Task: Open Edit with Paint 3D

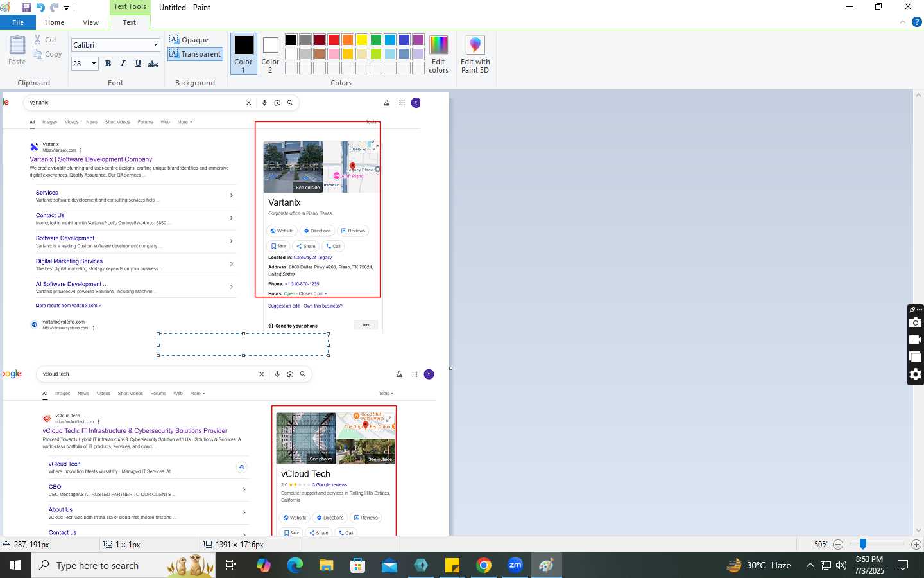Action: point(475,55)
